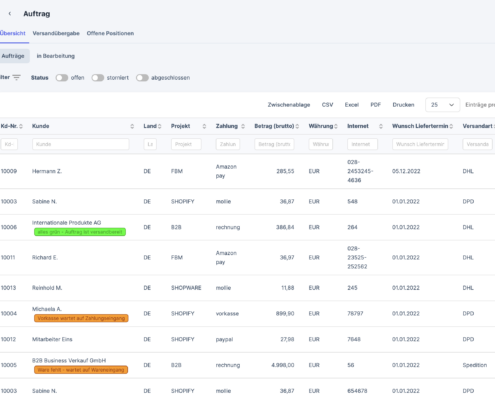
Task: Select customer Reinhold M.
Action: (x=47, y=288)
